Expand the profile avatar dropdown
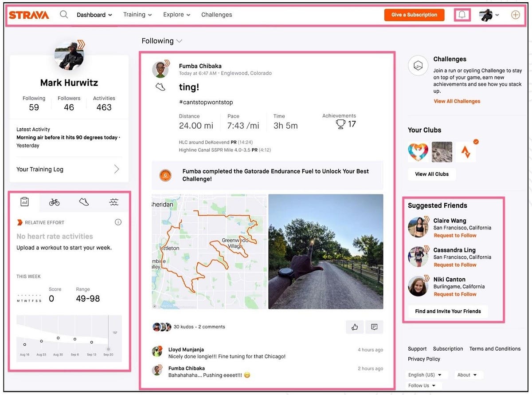This screenshot has width=532, height=395. 489,15
